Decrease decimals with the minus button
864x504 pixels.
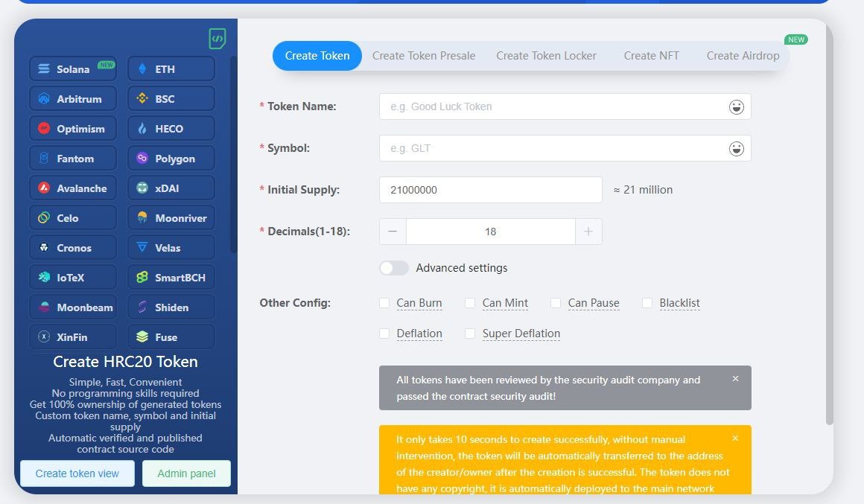point(393,232)
